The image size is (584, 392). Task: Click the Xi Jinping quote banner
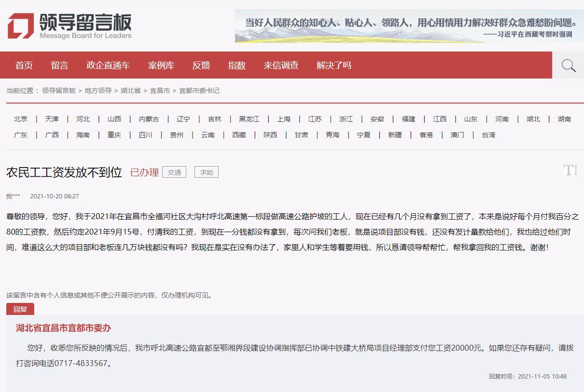click(x=409, y=26)
